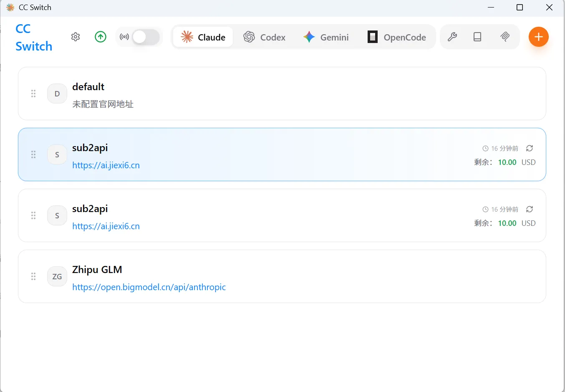565x392 pixels.
Task: Grab the drag handle on default provider
Action: click(33, 94)
